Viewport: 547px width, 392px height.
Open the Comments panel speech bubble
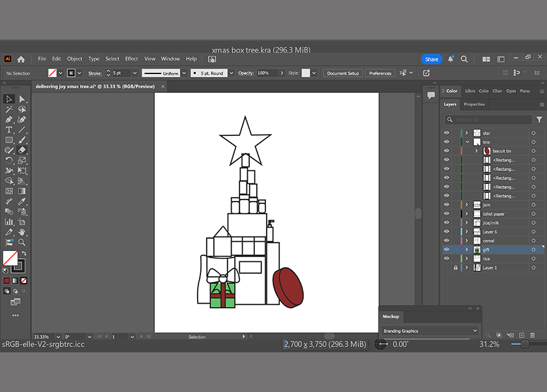pyautogui.click(x=431, y=95)
